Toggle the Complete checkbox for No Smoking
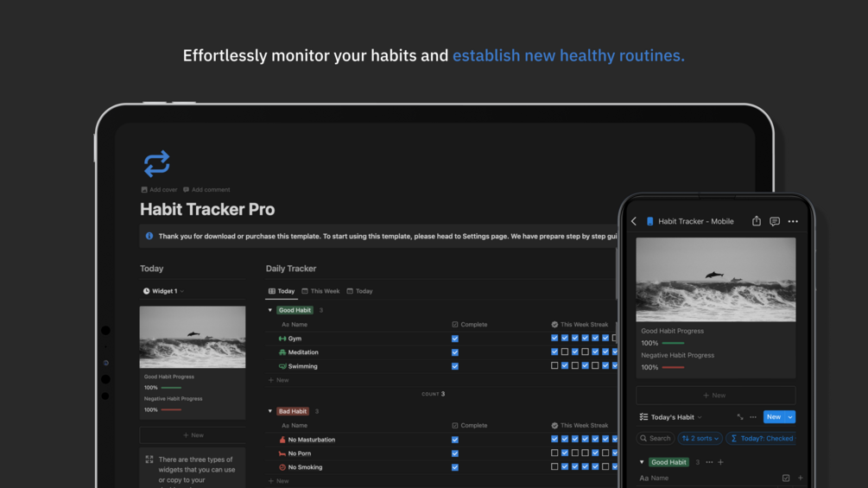This screenshot has width=868, height=488. coord(455,467)
